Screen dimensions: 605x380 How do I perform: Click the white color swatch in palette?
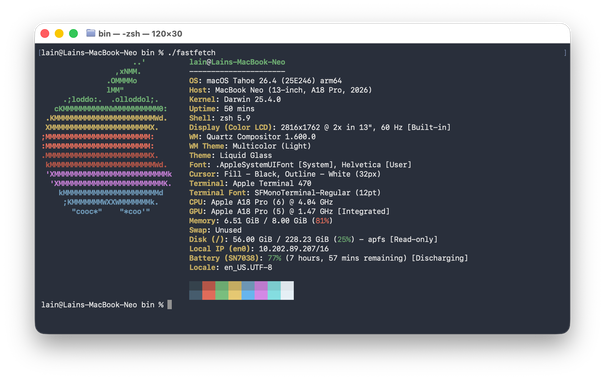[287, 290]
